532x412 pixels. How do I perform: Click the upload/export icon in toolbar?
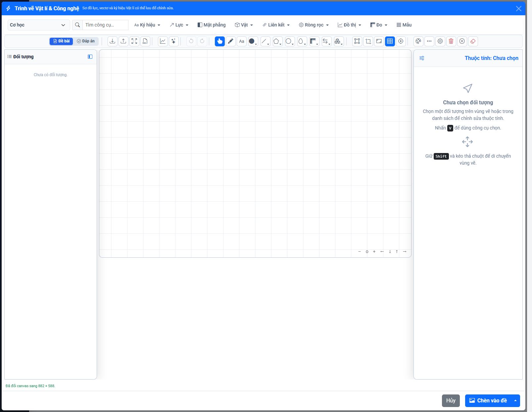pyautogui.click(x=123, y=41)
